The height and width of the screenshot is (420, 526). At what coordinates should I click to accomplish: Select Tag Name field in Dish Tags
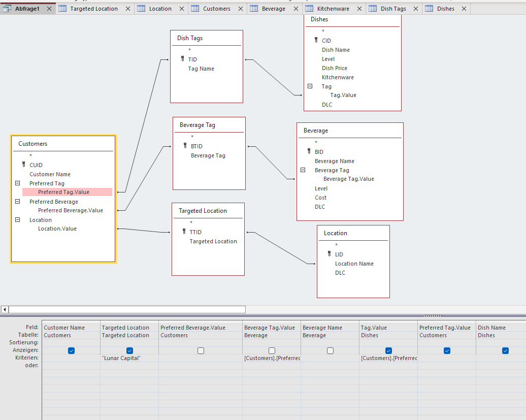[201, 69]
